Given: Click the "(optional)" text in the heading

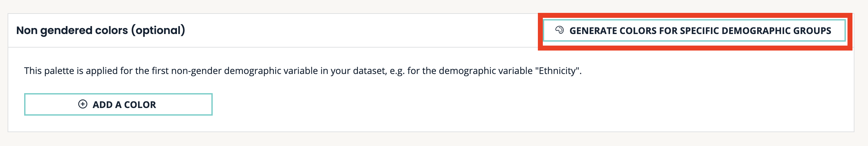Looking at the screenshot, I should point(158,30).
